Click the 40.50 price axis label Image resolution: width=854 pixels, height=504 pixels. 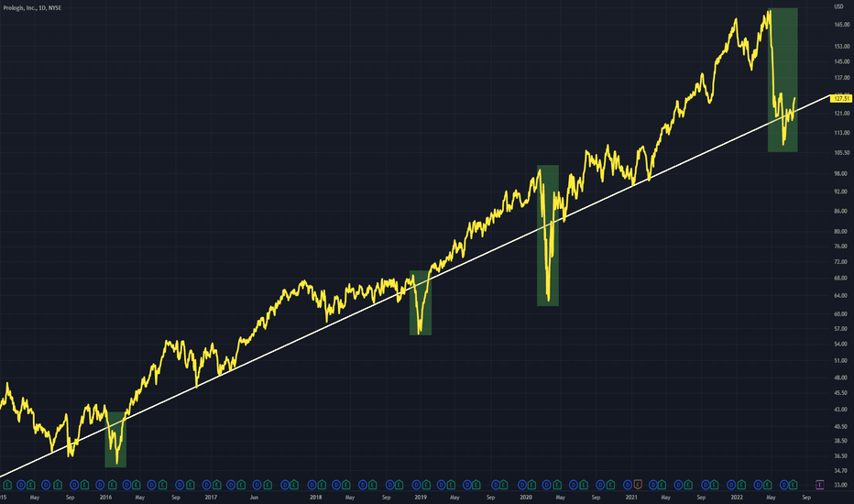point(841,427)
